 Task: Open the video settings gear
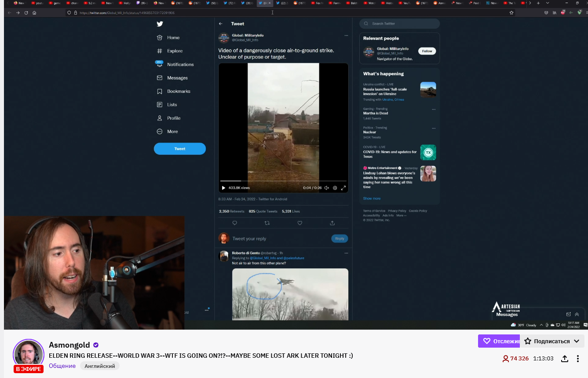[335, 188]
